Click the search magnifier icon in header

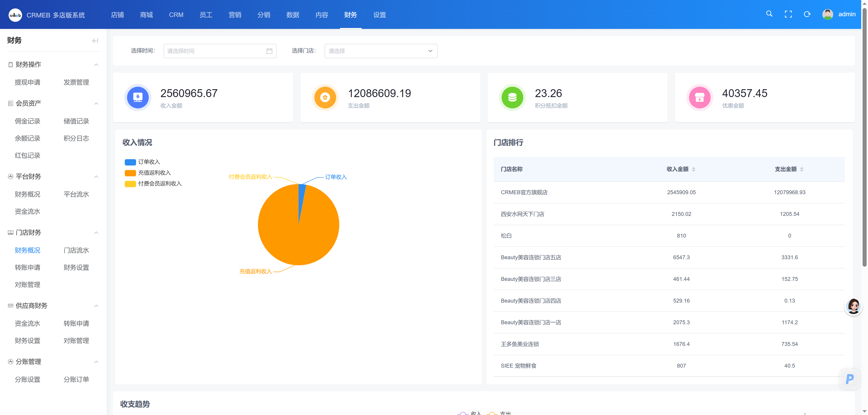(769, 14)
